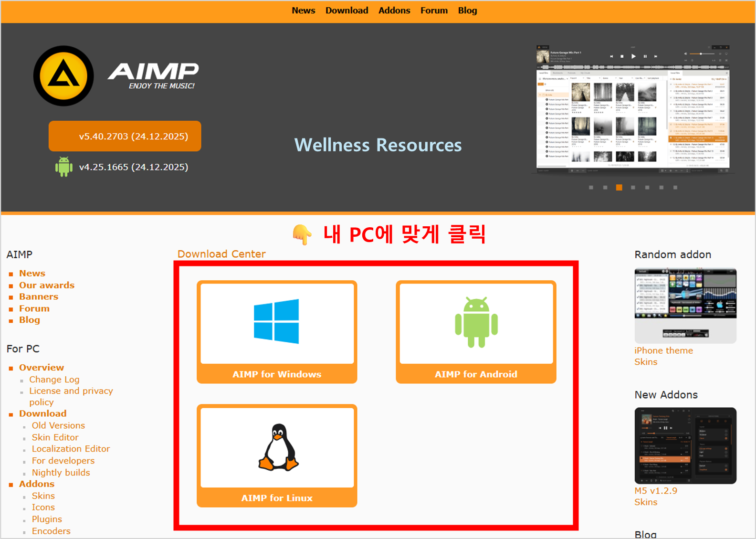Open Download in the left sidebar
The image size is (756, 539).
pyautogui.click(x=42, y=413)
